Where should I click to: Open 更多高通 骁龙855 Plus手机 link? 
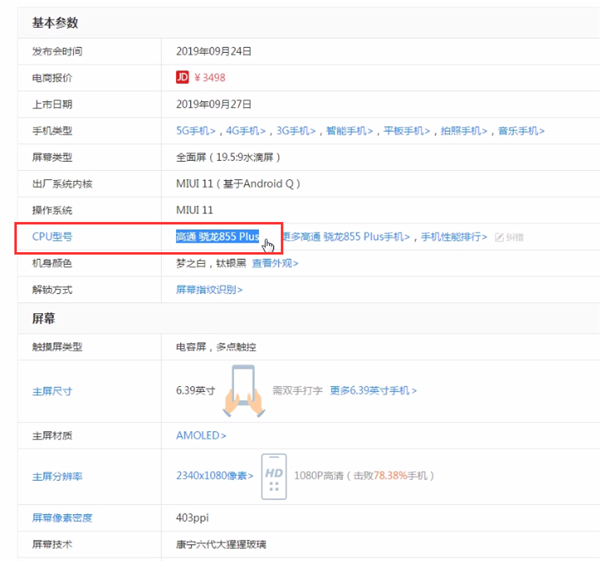[x=346, y=236]
